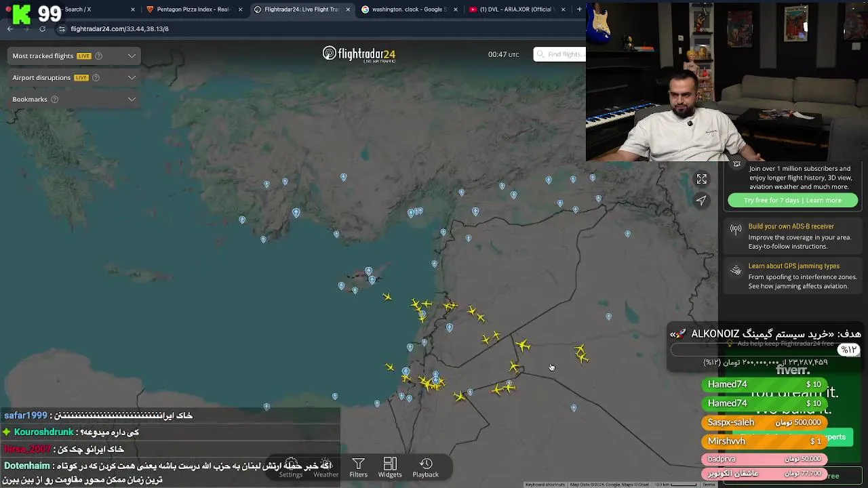Viewport: 868px width, 488px height.
Task: Center map on my location arrow
Action: click(701, 200)
